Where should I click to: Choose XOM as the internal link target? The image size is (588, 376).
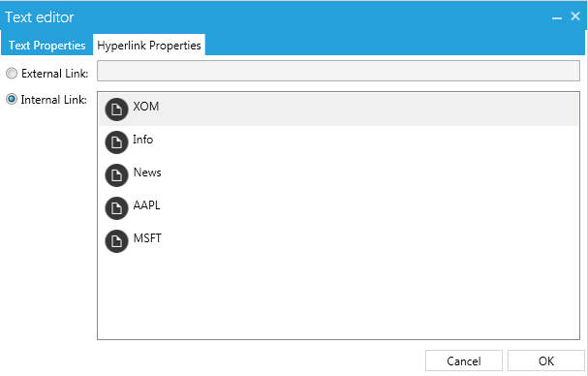click(338, 110)
